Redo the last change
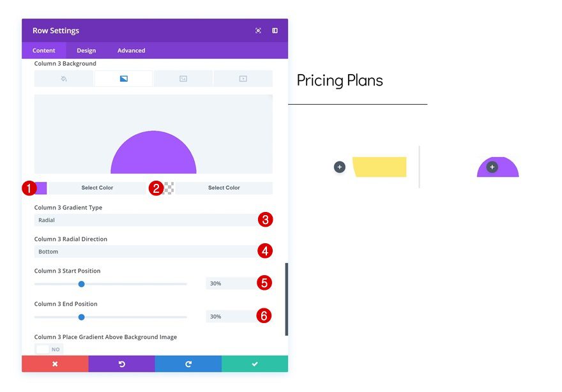 (188, 363)
